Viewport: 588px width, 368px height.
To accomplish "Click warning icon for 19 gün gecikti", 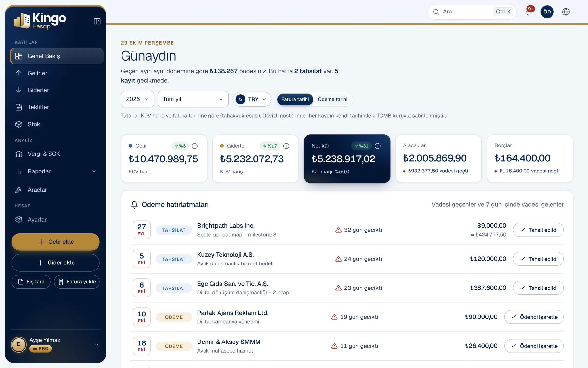I will (334, 317).
